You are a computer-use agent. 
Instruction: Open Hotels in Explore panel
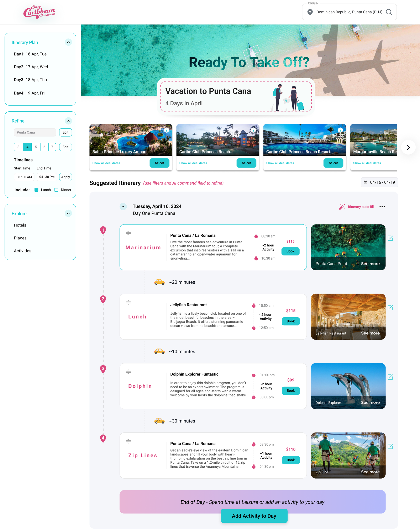coord(20,225)
